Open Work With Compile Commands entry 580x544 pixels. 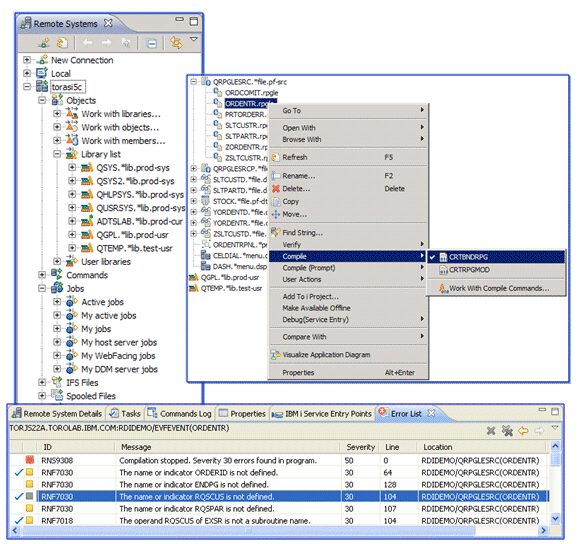tap(499, 288)
